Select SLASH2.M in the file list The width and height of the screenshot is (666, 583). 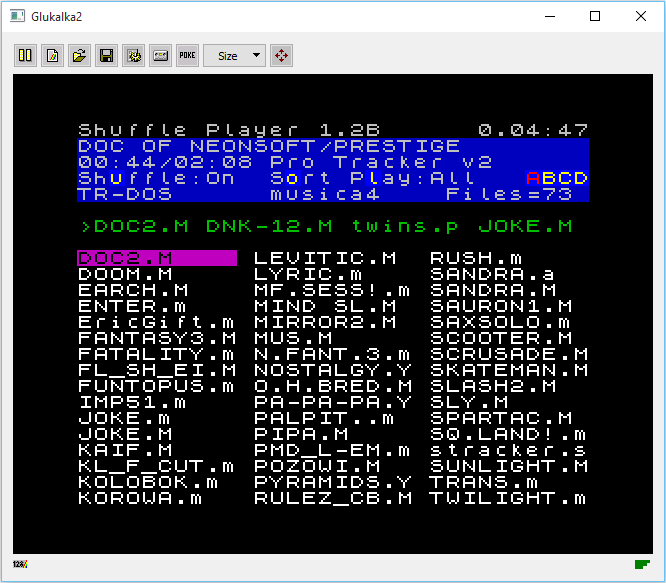(494, 386)
